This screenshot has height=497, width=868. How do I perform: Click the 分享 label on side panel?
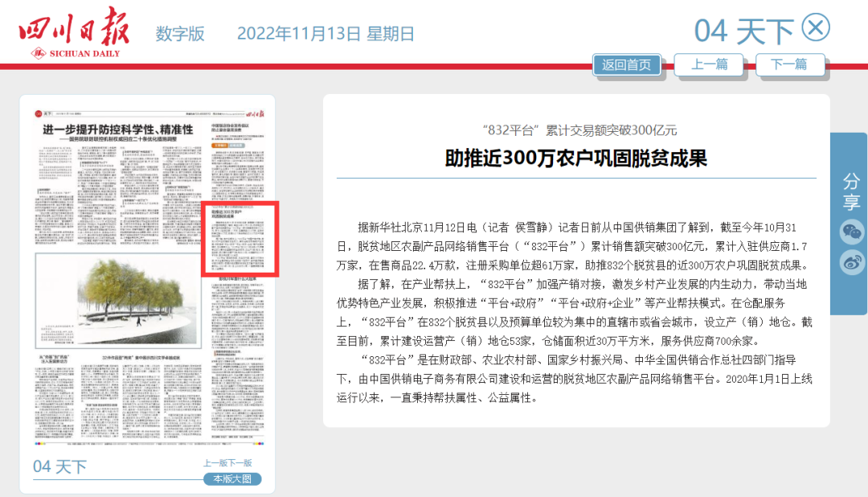[x=851, y=191]
